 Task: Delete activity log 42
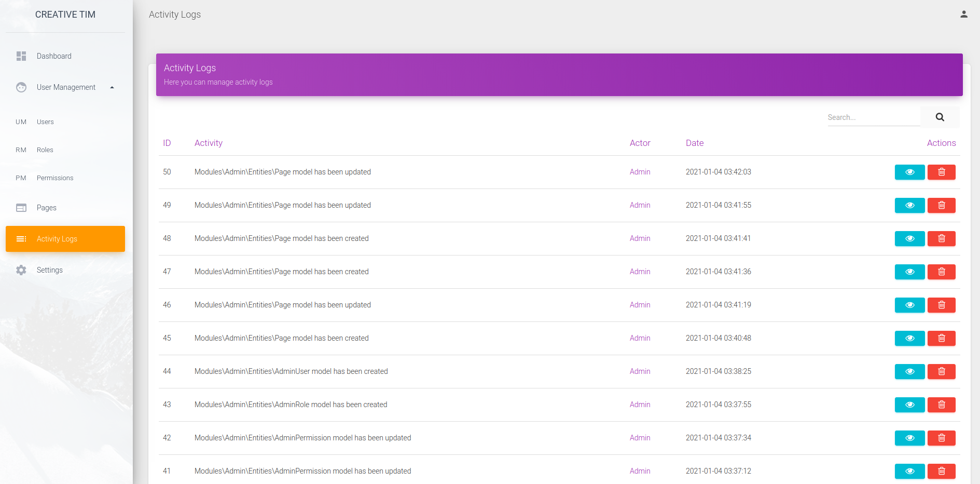pos(941,438)
